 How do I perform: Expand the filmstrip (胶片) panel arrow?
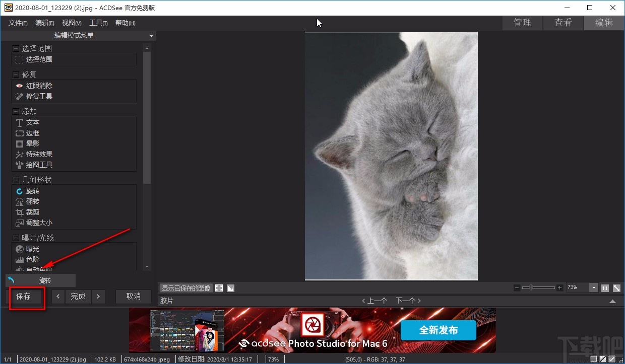coord(612,301)
